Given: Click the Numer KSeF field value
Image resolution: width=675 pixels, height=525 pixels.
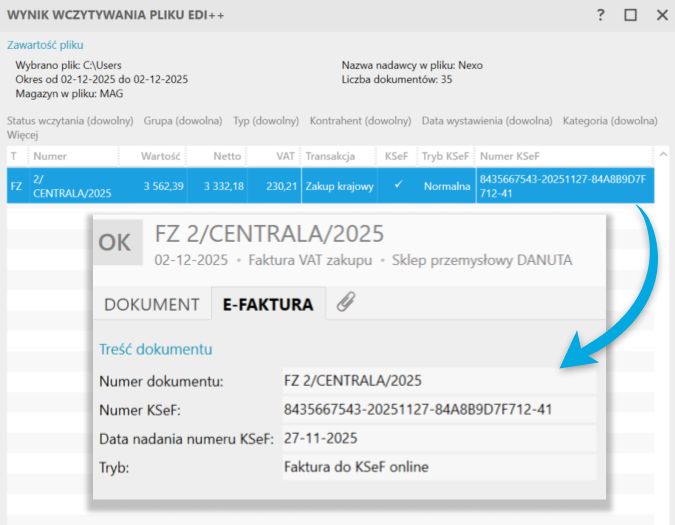Looking at the screenshot, I should [x=418, y=409].
